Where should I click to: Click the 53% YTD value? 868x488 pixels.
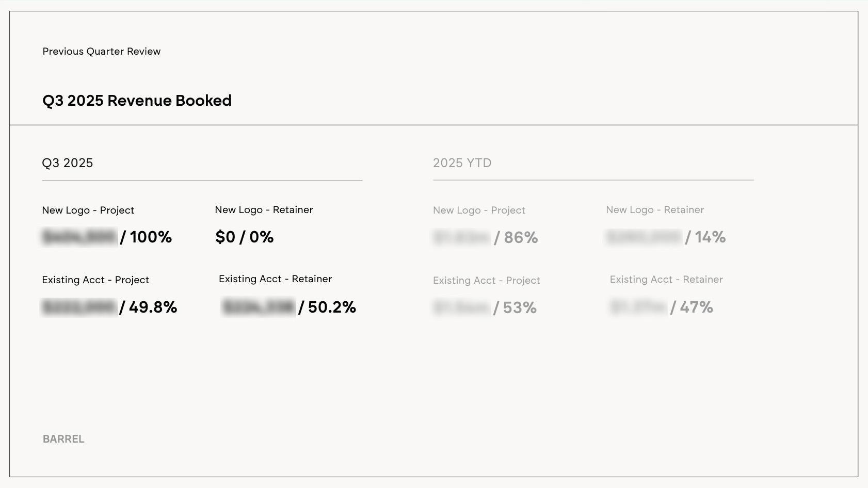[x=520, y=308]
